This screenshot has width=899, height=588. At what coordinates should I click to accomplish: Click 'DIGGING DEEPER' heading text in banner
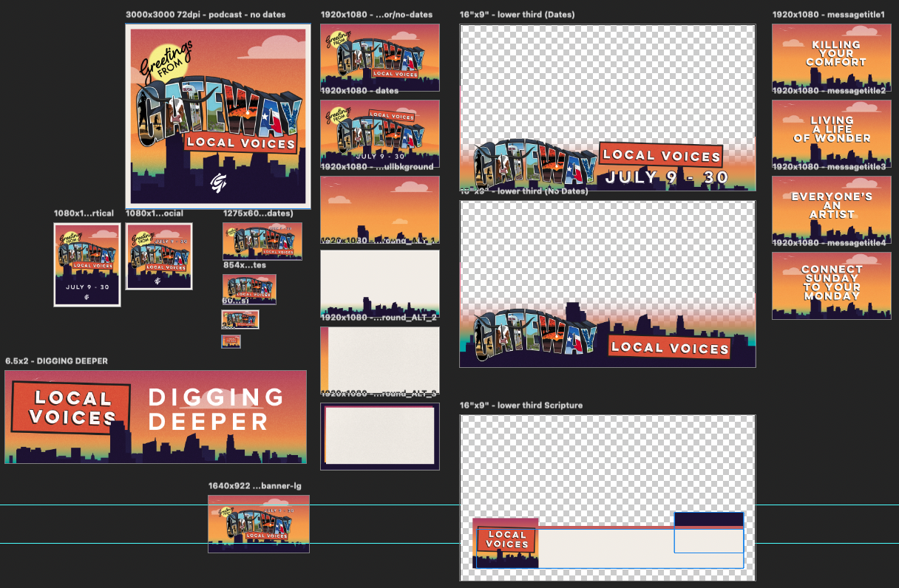point(216,408)
